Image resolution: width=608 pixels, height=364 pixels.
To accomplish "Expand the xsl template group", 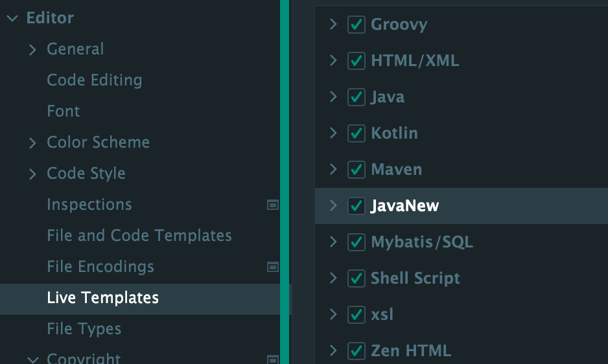I will tap(333, 315).
